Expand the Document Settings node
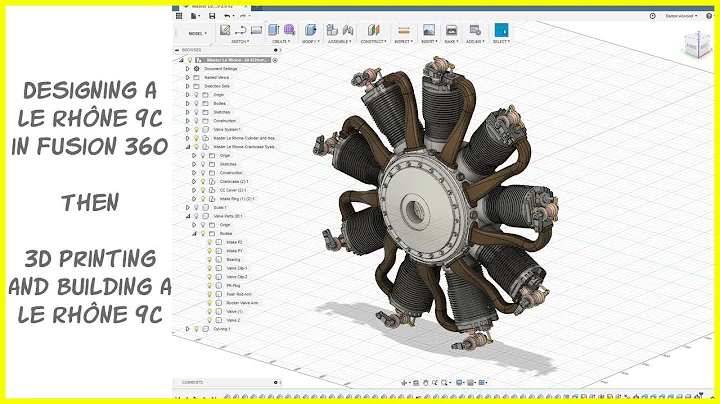This screenshot has height=404, width=720. pyautogui.click(x=187, y=69)
